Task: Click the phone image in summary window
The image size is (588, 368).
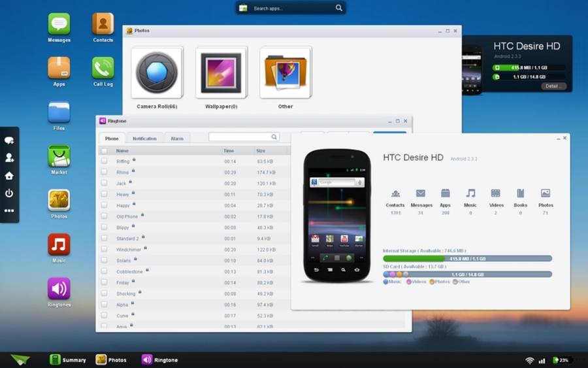Action: tap(337, 216)
